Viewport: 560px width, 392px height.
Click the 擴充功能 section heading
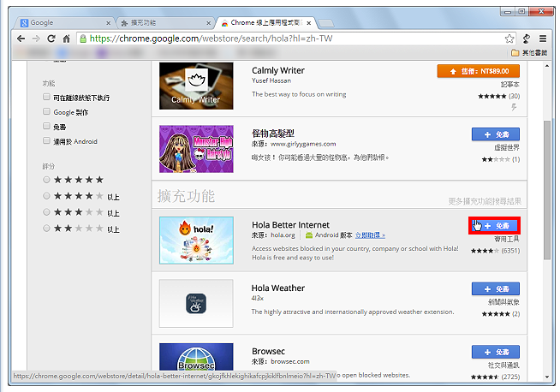(186, 196)
